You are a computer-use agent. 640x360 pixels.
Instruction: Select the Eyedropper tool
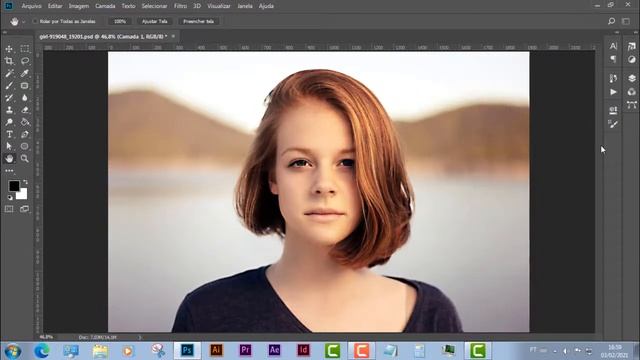pos(24,73)
